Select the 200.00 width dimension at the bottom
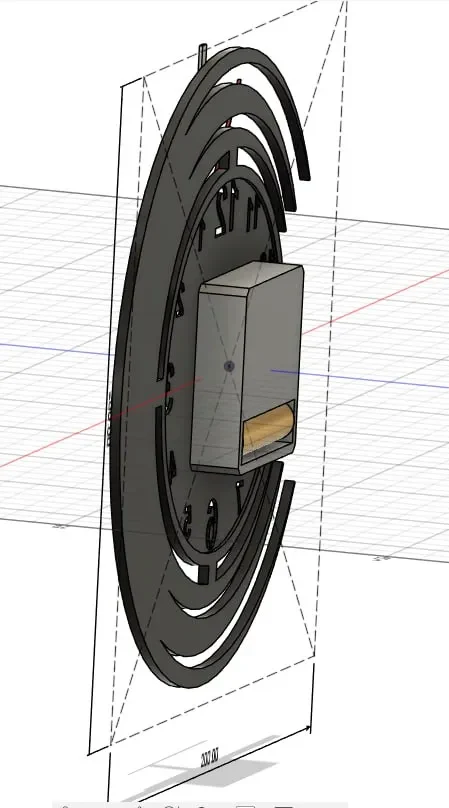The width and height of the screenshot is (449, 808). (210, 758)
